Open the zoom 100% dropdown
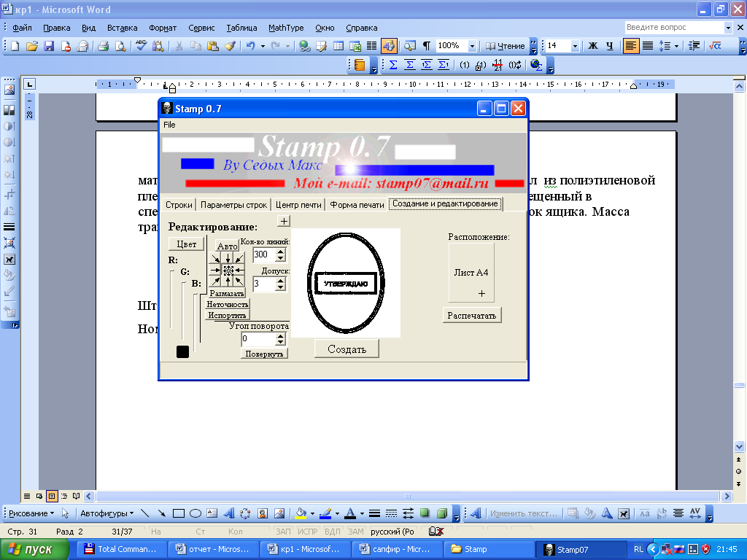747x560 pixels. (472, 46)
